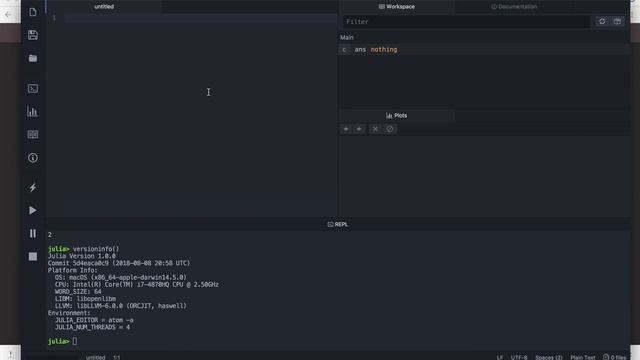Refresh the Workspace with the reload icon
Image resolution: width=640 pixels, height=360 pixels.
coord(602,21)
